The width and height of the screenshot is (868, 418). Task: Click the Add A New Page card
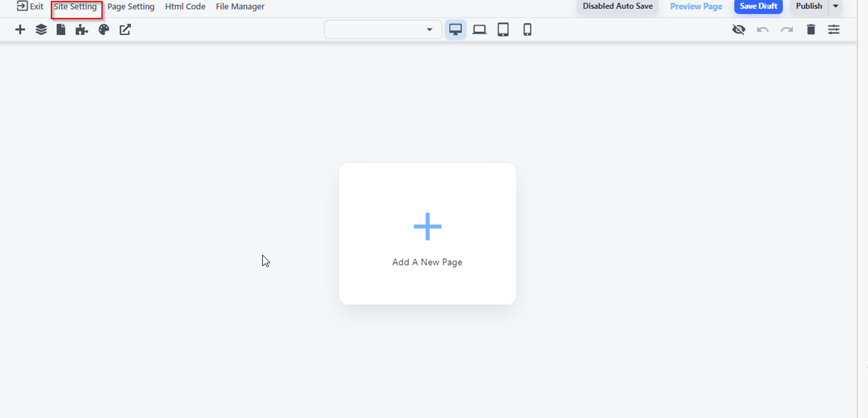427,234
